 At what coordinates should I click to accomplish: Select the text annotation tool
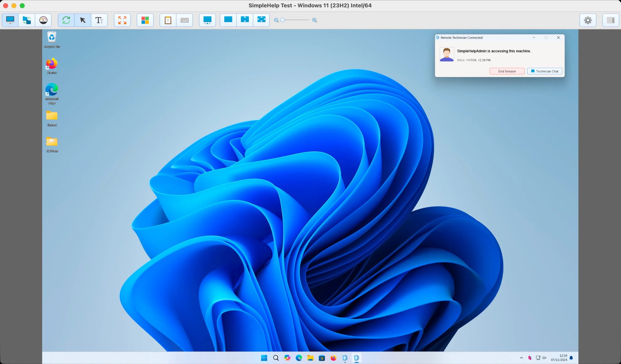(99, 20)
